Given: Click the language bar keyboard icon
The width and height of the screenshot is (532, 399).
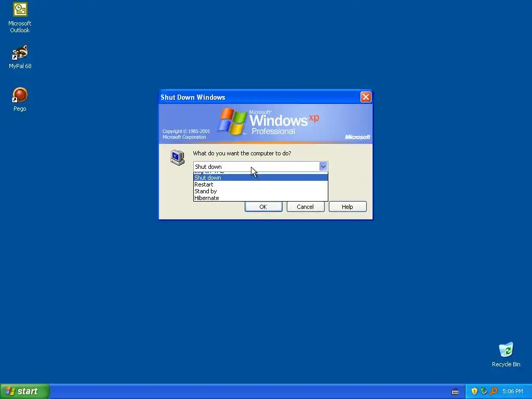Looking at the screenshot, I should (x=455, y=392).
